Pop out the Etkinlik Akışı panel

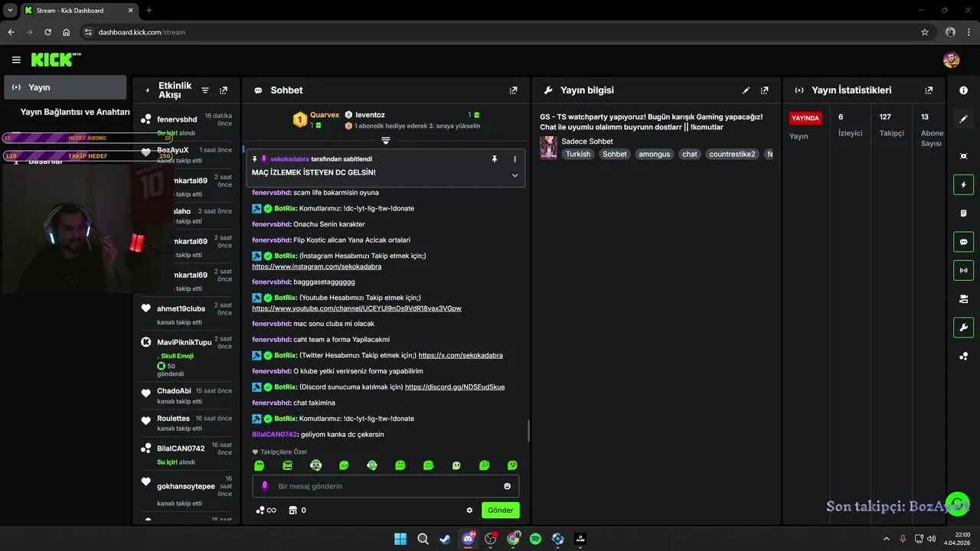click(224, 90)
